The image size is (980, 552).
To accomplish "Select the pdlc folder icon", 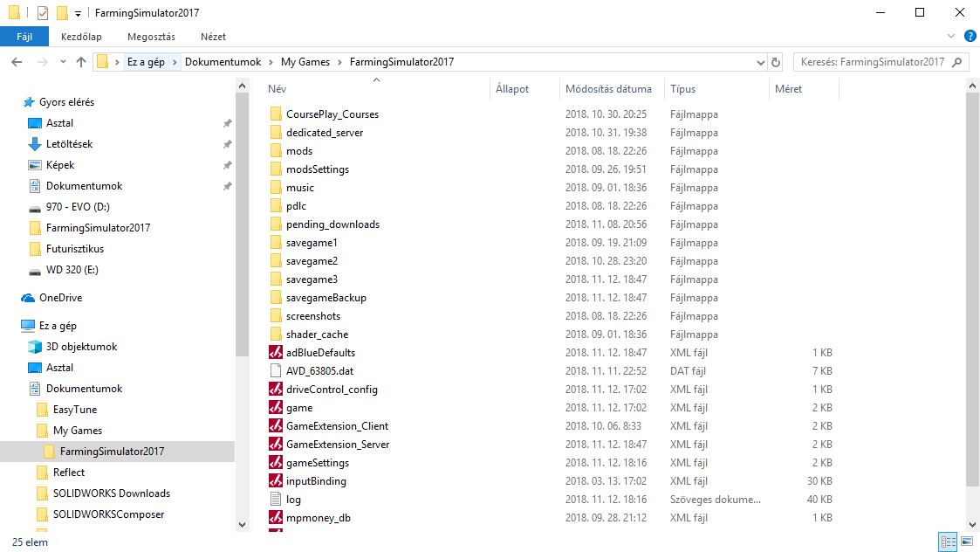I will [x=276, y=206].
